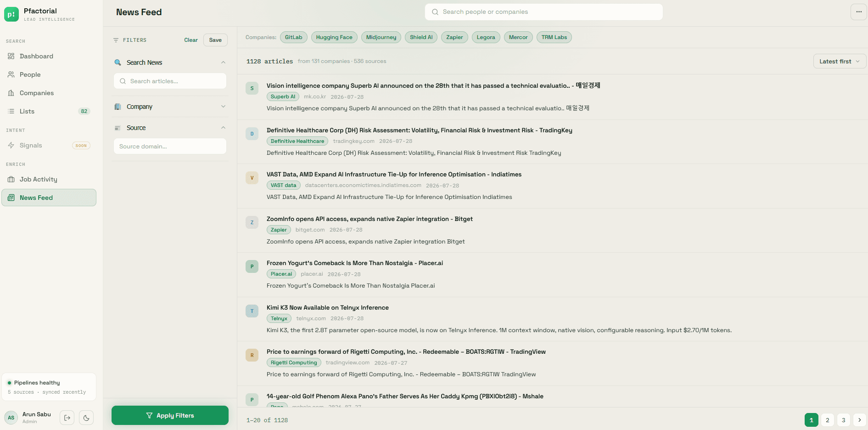
Task: Save the current filters
Action: coord(215,40)
